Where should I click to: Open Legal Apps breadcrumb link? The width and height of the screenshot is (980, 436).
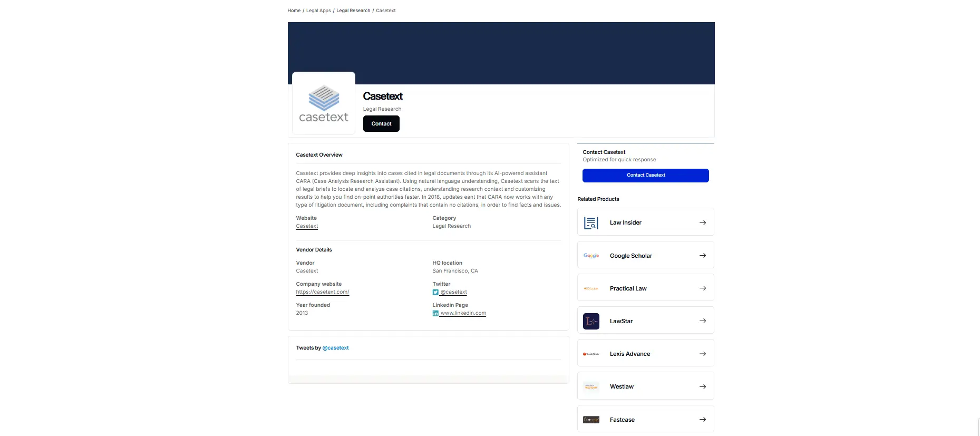(318, 11)
